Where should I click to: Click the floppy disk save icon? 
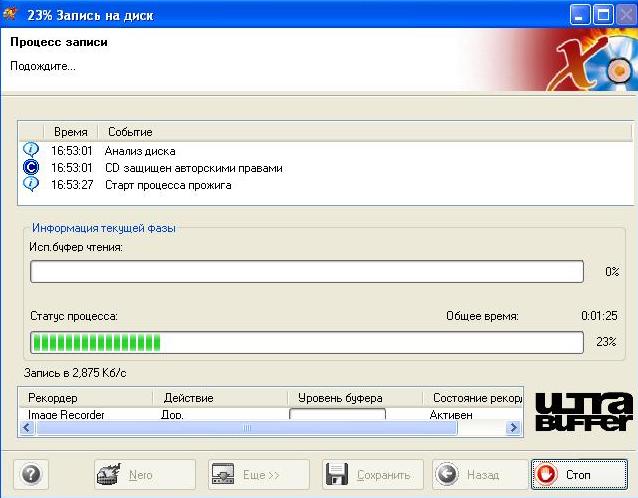tap(337, 474)
